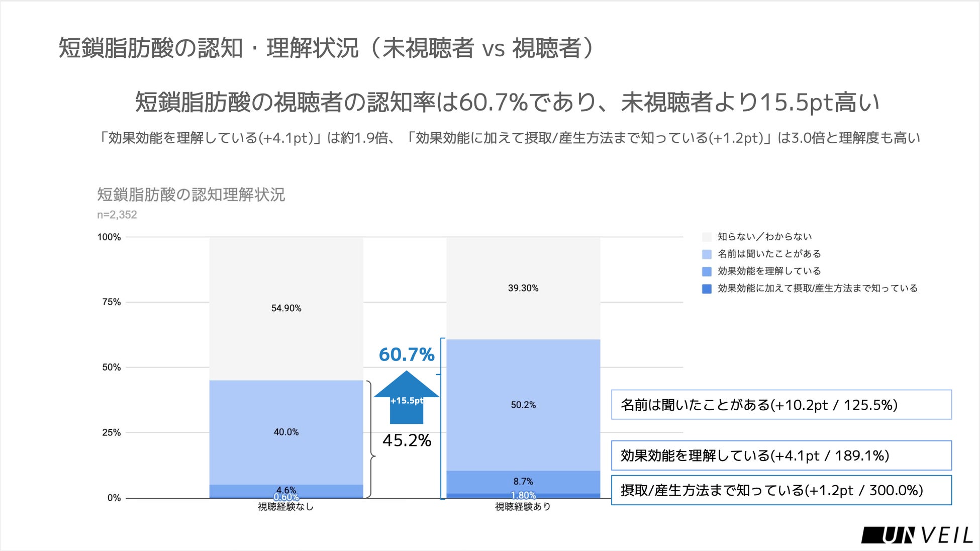Screen dimensions: 980x551
Task: Click the 45.2% label under the arrow
Action: pyautogui.click(x=407, y=440)
